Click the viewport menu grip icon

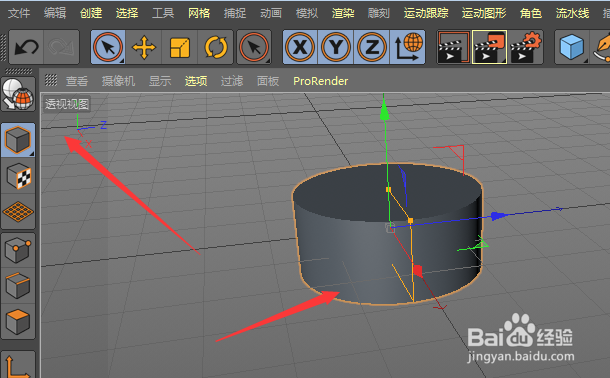pyautogui.click(x=51, y=80)
